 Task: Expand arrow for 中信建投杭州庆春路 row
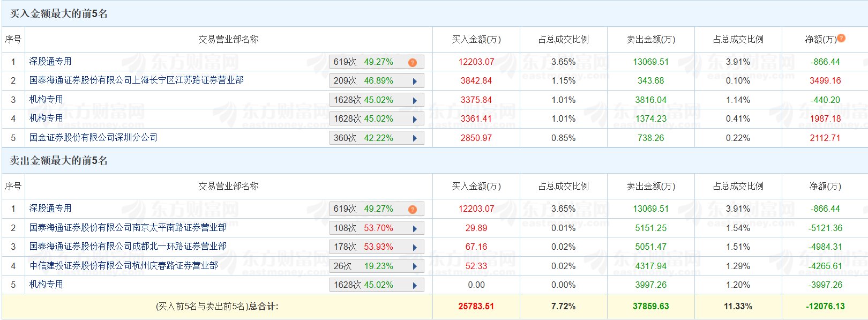415,266
